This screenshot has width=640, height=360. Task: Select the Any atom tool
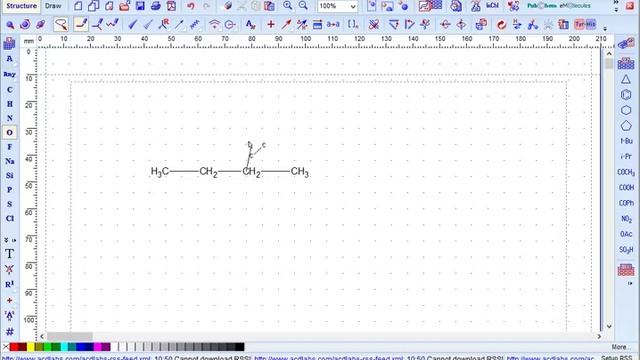9,74
